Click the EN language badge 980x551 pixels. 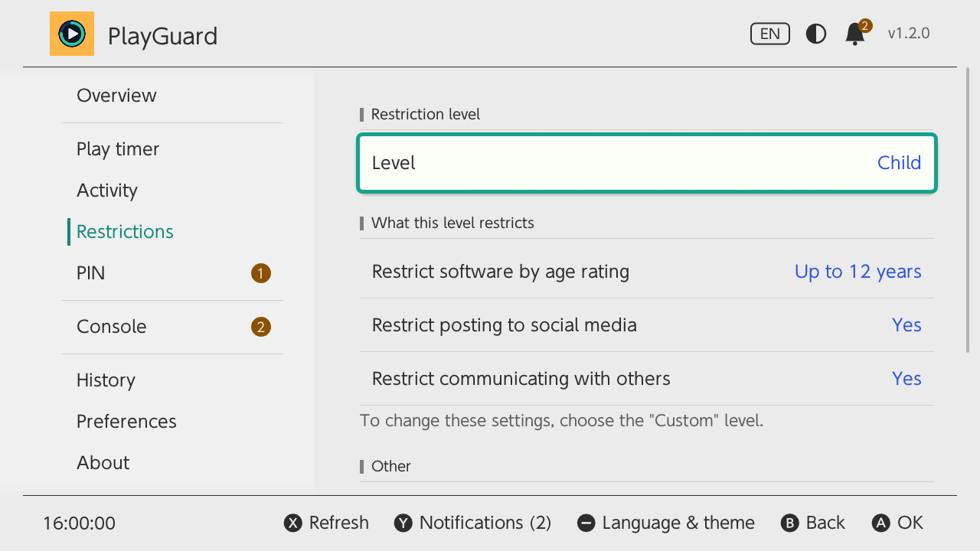[770, 34]
